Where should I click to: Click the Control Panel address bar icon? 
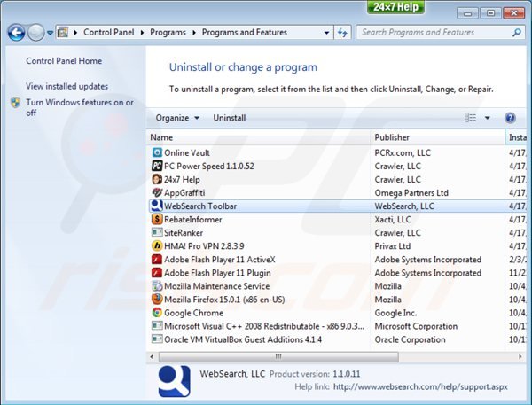click(63, 33)
